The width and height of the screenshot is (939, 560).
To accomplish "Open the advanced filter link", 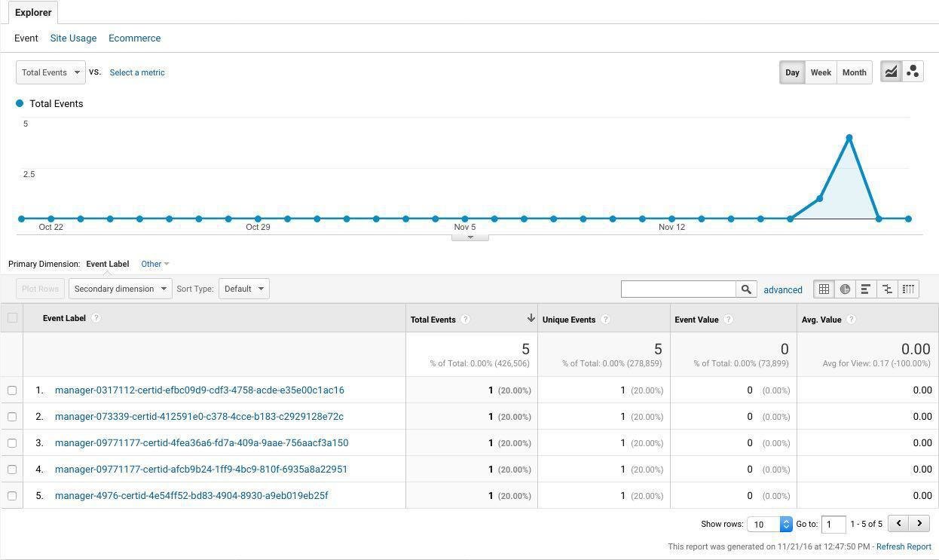I will tap(783, 289).
